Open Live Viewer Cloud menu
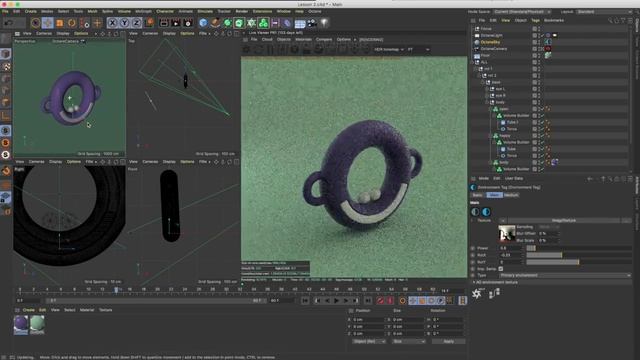 [267, 40]
